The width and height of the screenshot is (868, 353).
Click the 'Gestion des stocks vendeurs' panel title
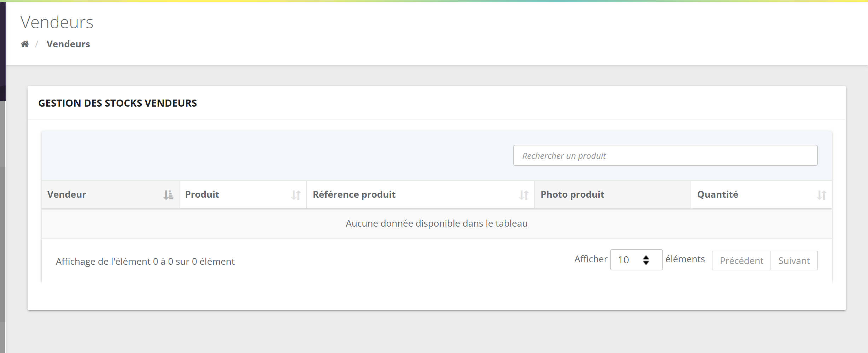(118, 103)
